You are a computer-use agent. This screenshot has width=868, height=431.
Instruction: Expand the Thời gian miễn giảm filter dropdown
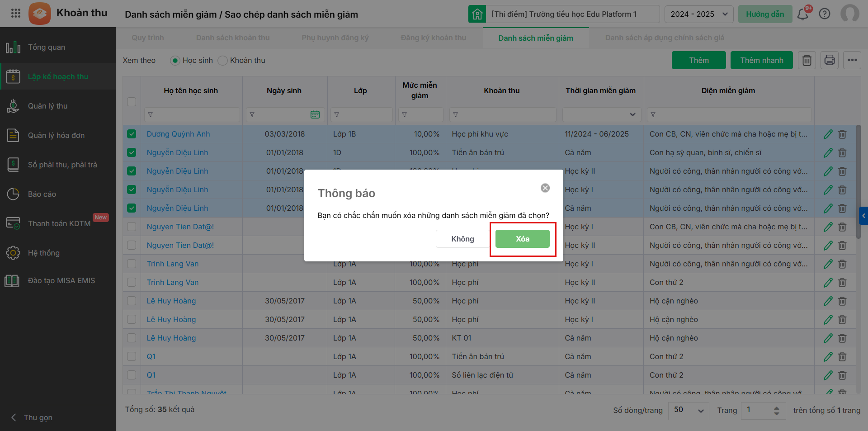point(632,115)
